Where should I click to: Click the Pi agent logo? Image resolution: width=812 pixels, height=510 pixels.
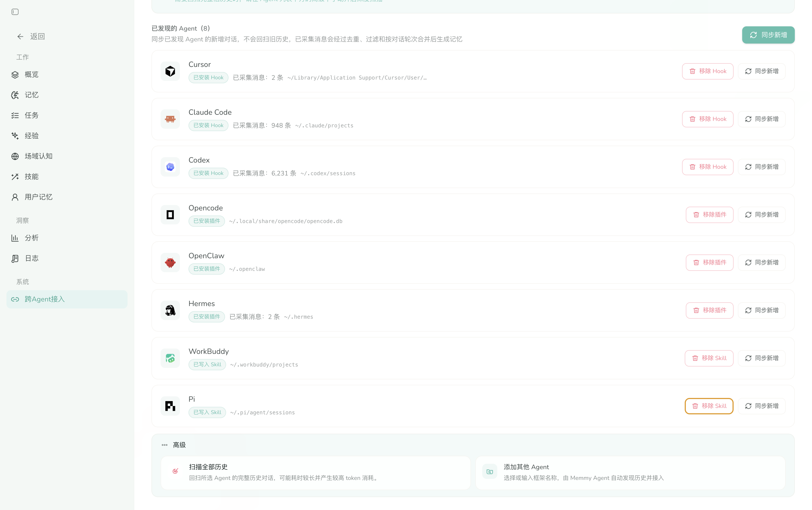tap(170, 406)
